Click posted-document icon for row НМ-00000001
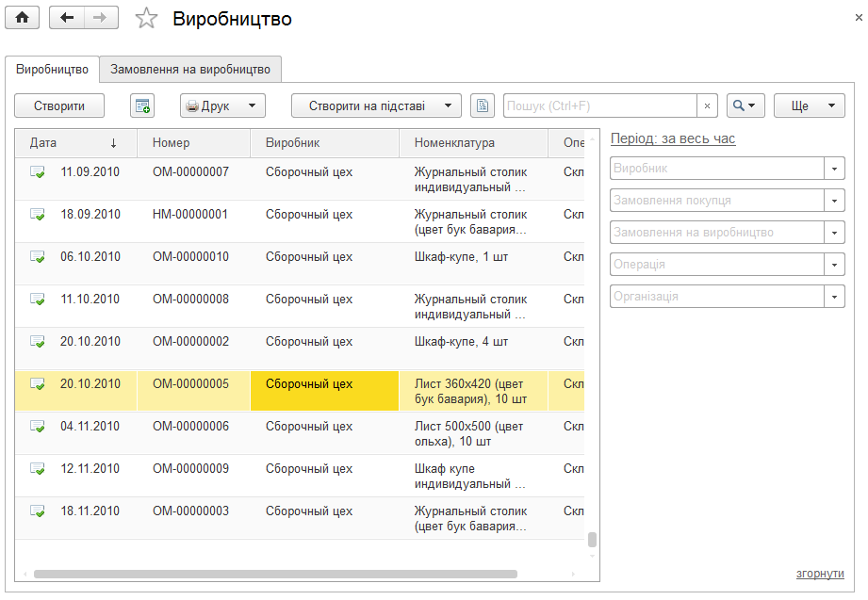The image size is (868, 600). pyautogui.click(x=37, y=215)
